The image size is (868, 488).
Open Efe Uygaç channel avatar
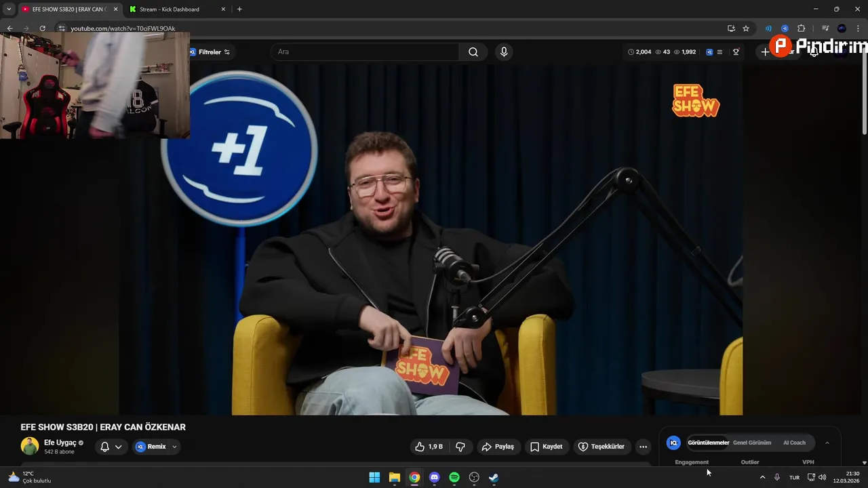point(30,446)
